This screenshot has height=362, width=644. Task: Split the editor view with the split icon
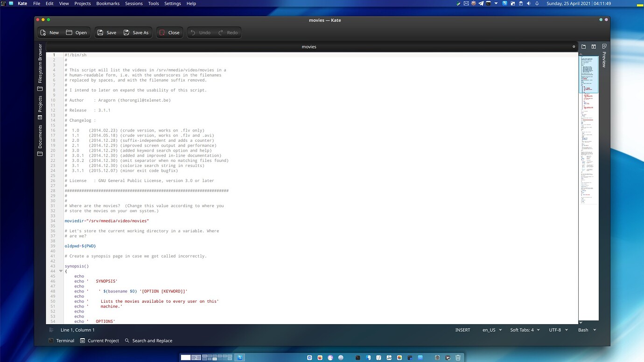[x=594, y=47]
